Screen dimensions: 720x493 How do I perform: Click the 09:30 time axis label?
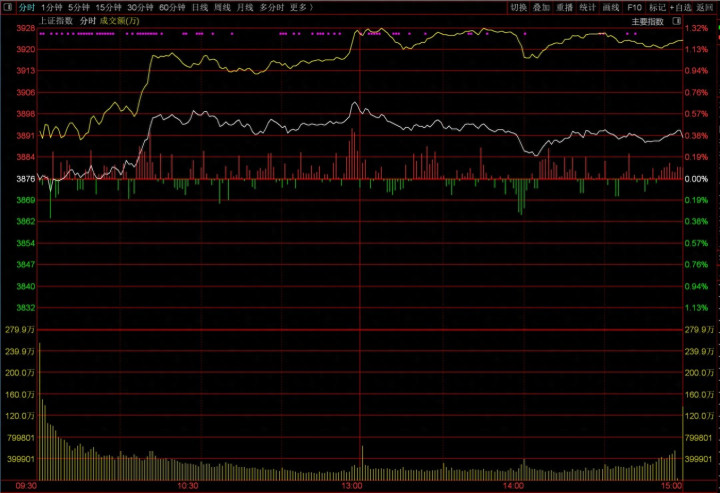(26, 486)
